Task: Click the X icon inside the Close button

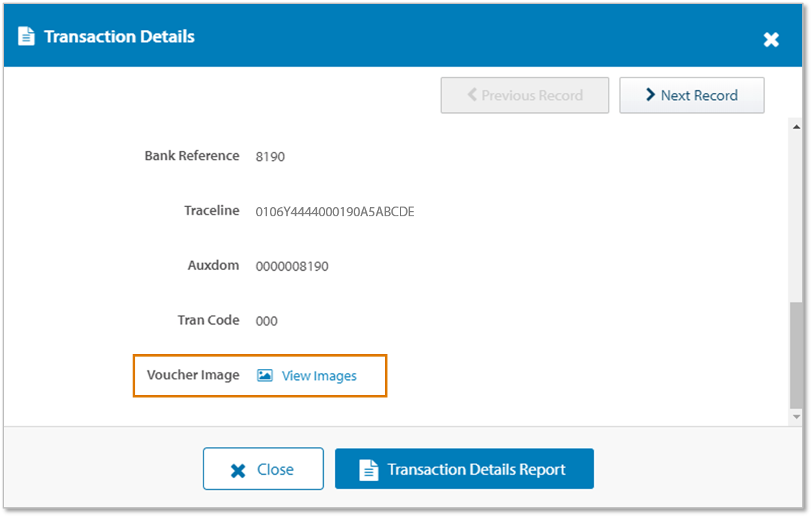Action: (x=238, y=470)
